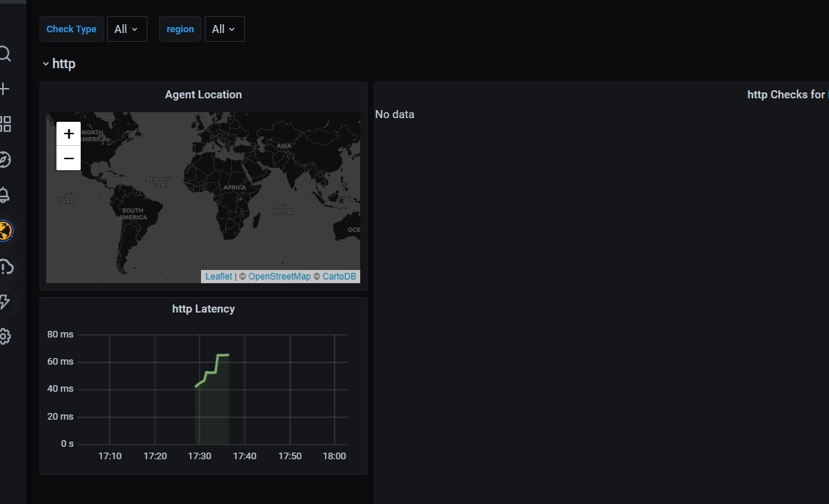Open the Check Type All dropdown
Image resolution: width=829 pixels, height=504 pixels.
click(x=127, y=29)
